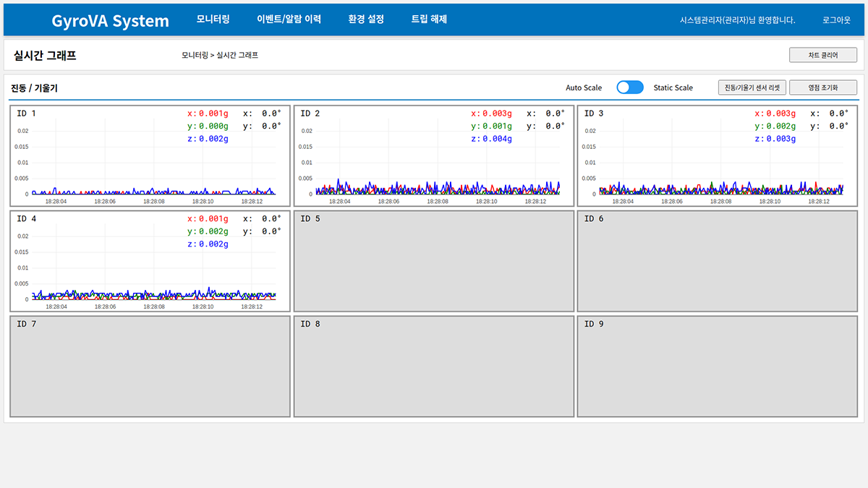Image resolution: width=868 pixels, height=488 pixels.
Task: Click ID 2 red x value 0.003g
Action: point(491,114)
